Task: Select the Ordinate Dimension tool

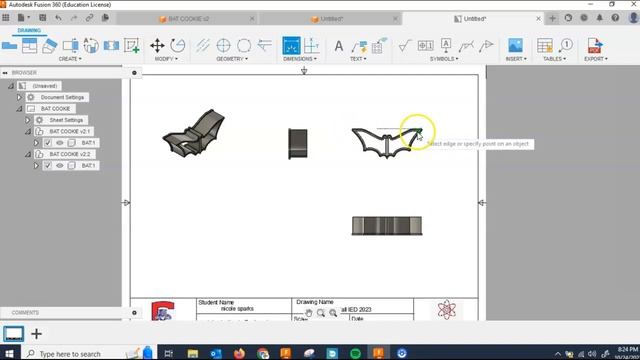Action: pyautogui.click(x=311, y=46)
